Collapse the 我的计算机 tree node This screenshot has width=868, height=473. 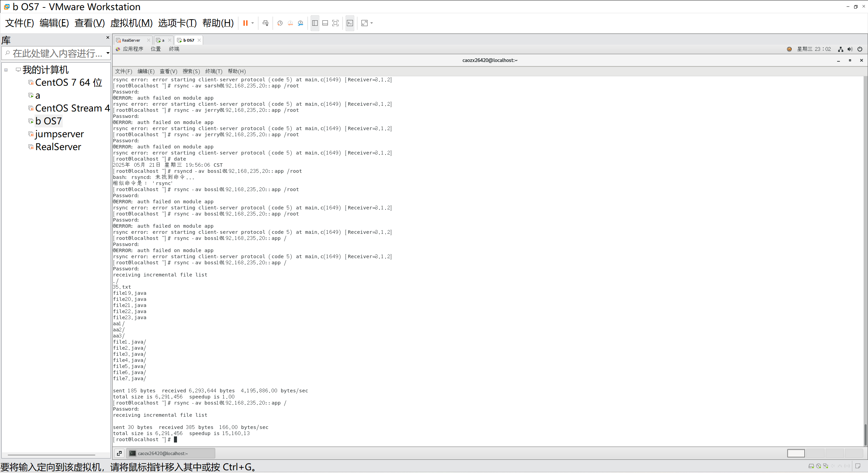6,70
